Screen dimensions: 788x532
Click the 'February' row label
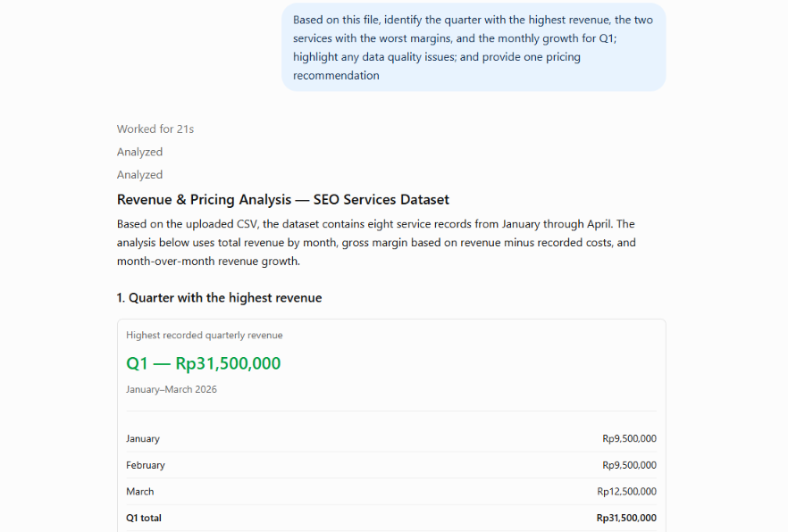(x=146, y=465)
